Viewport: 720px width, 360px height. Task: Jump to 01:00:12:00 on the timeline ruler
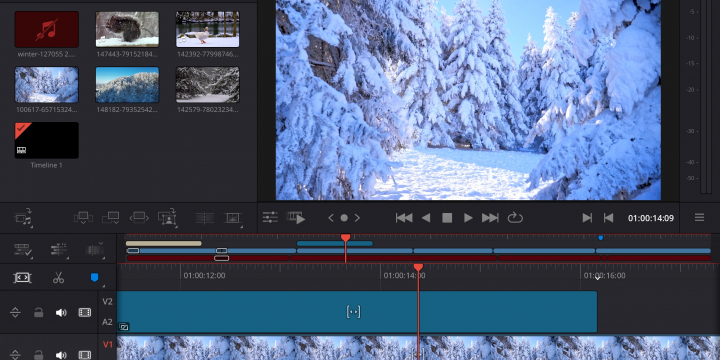point(204,276)
